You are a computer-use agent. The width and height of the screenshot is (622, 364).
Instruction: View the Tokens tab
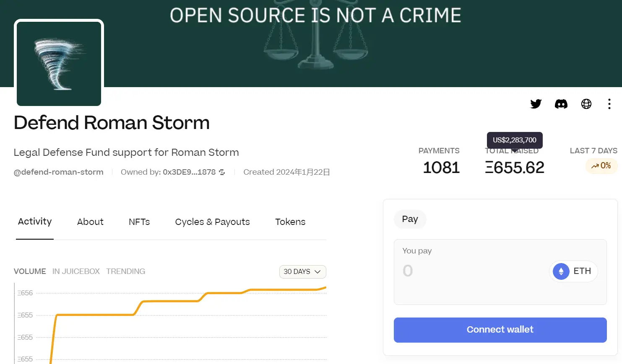click(x=290, y=222)
